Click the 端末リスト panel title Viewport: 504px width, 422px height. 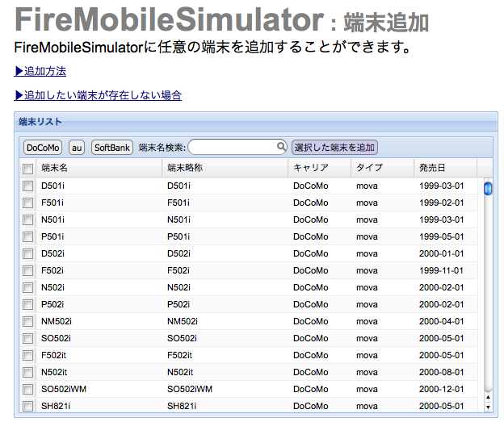point(40,122)
